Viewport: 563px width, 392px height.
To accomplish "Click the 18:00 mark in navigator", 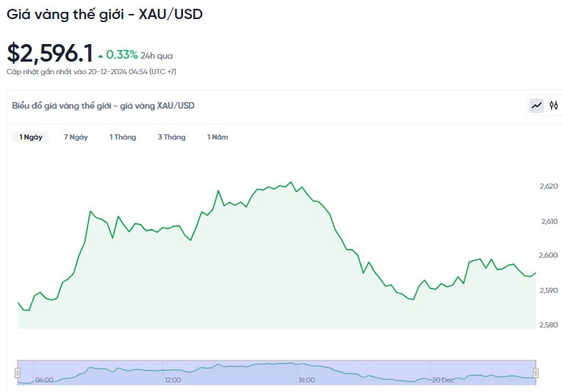I will pyautogui.click(x=306, y=380).
